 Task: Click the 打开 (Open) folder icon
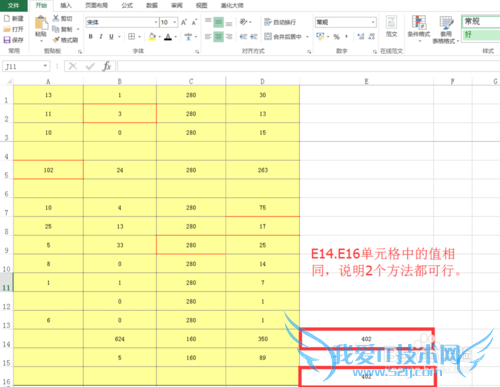[7, 29]
